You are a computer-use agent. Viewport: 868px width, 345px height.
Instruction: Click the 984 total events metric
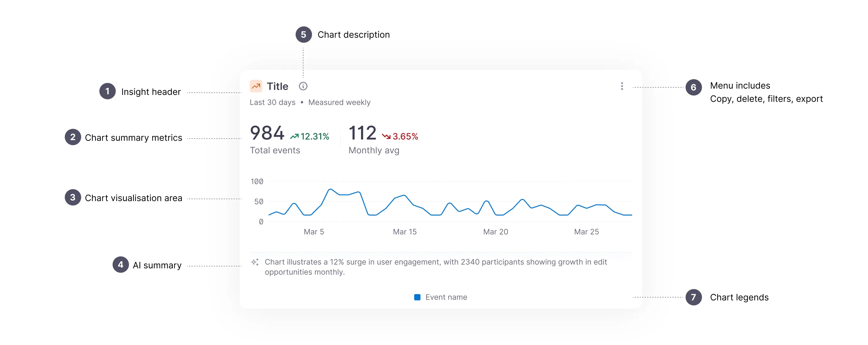[267, 133]
